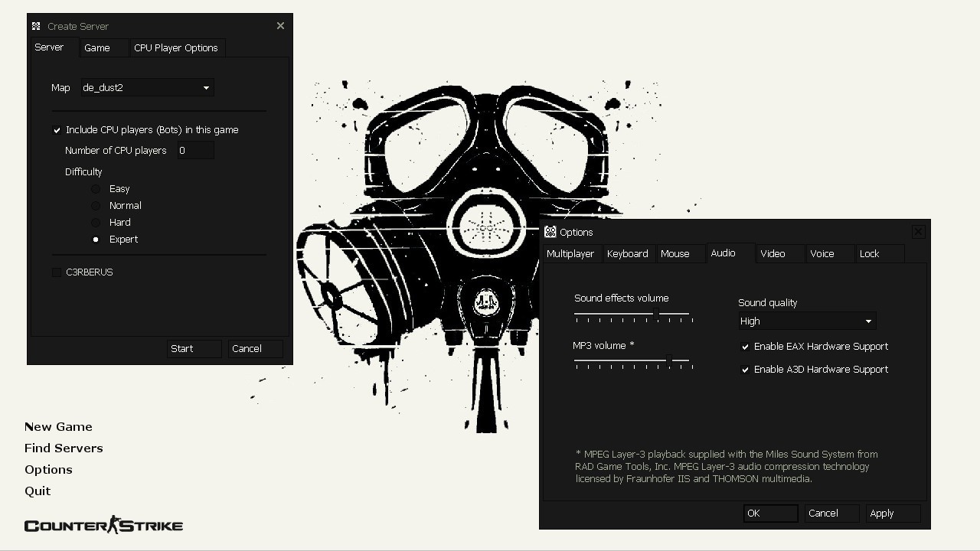
Task: Disable A3D Hardware Support
Action: pos(745,370)
